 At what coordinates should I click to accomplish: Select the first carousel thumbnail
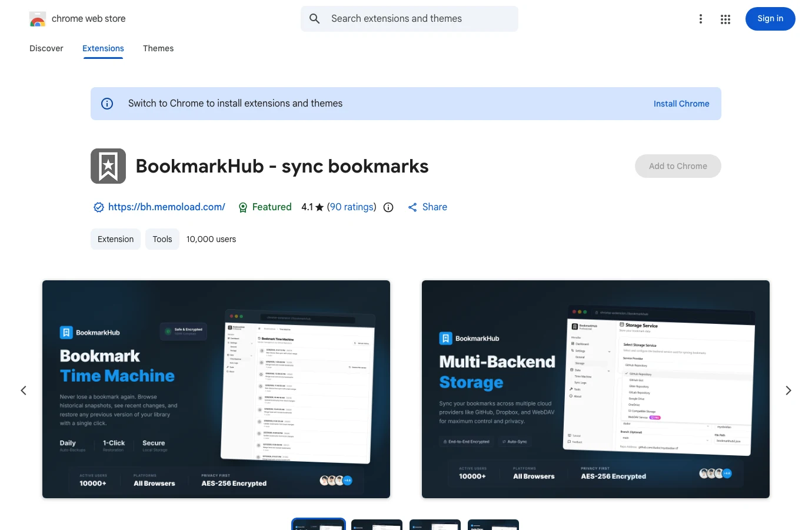point(318,525)
